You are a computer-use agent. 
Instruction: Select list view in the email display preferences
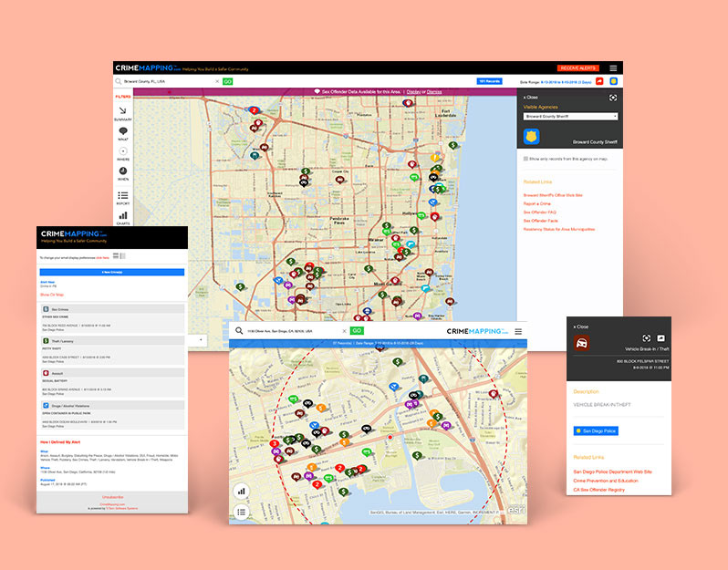pyautogui.click(x=116, y=255)
